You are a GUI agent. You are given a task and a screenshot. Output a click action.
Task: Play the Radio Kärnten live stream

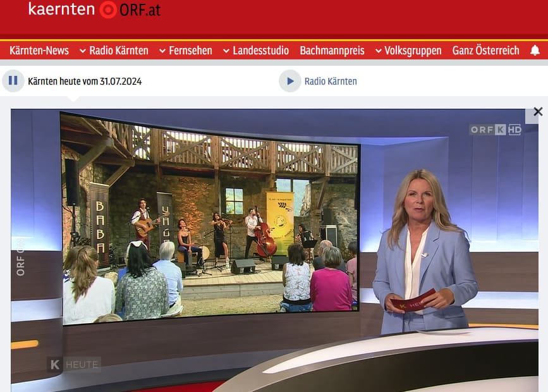pos(290,81)
